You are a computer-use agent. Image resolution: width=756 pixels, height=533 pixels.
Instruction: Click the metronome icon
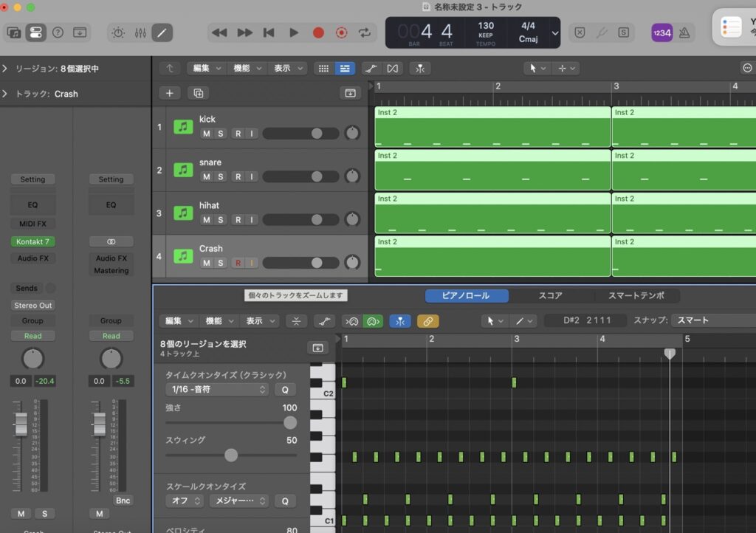click(685, 32)
